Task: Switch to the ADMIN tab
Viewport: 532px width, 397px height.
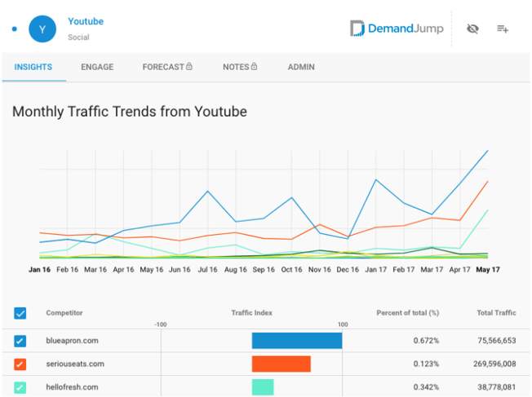Action: [301, 67]
